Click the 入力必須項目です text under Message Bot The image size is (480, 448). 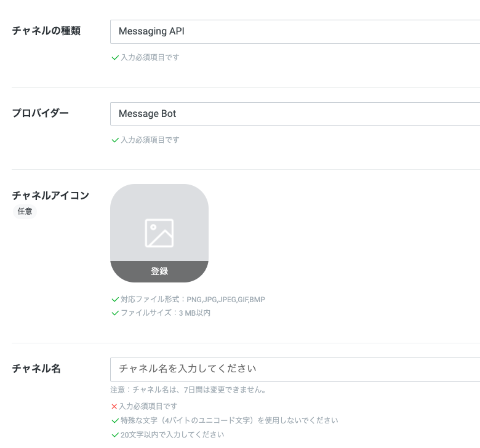(x=150, y=140)
